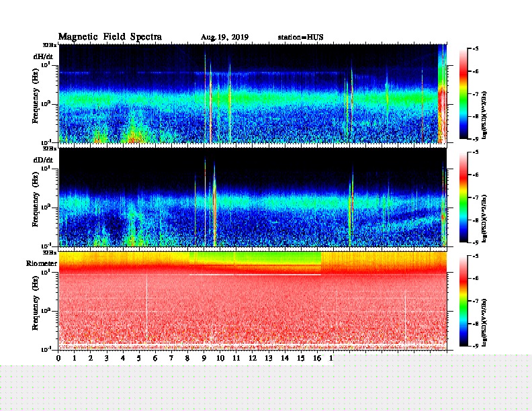The height and width of the screenshot is (411, 532).
Task: Click the dD/dt spectrogram plot
Action: [253, 197]
